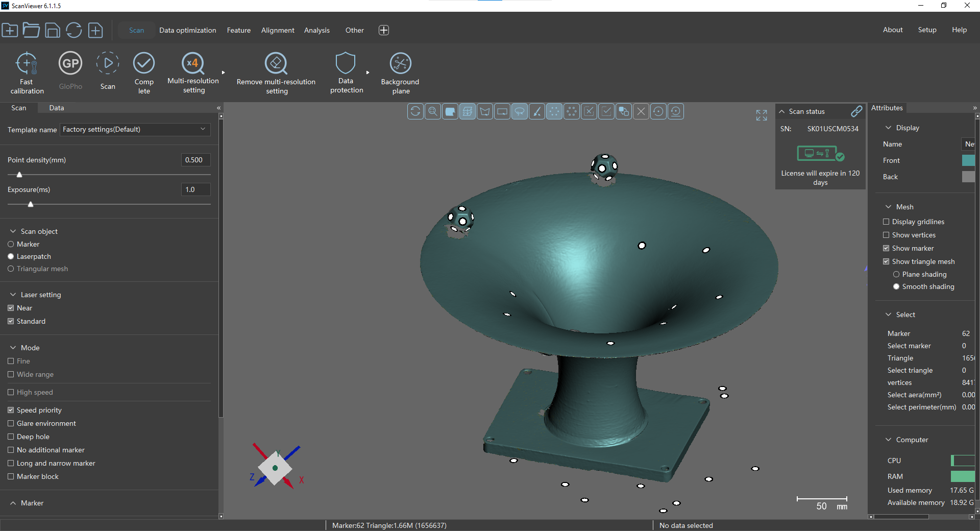This screenshot has height=531, width=980.
Task: Collapse the Laser setting section
Action: click(x=13, y=295)
